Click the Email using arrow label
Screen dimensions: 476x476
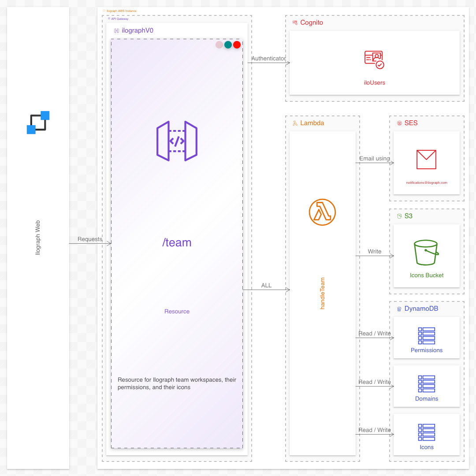375,159
